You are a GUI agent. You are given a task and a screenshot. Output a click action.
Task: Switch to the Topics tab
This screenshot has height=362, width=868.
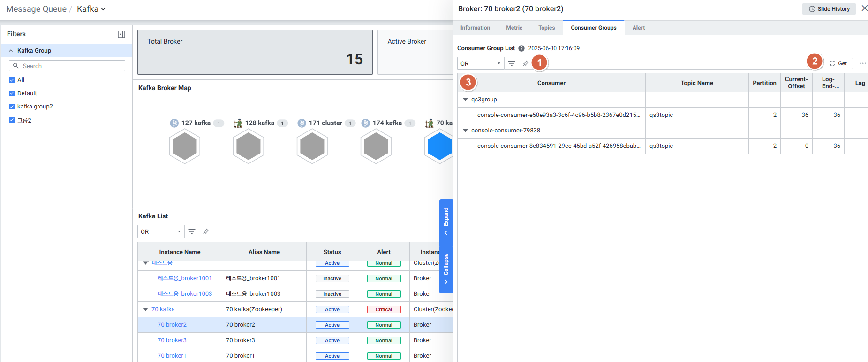546,28
